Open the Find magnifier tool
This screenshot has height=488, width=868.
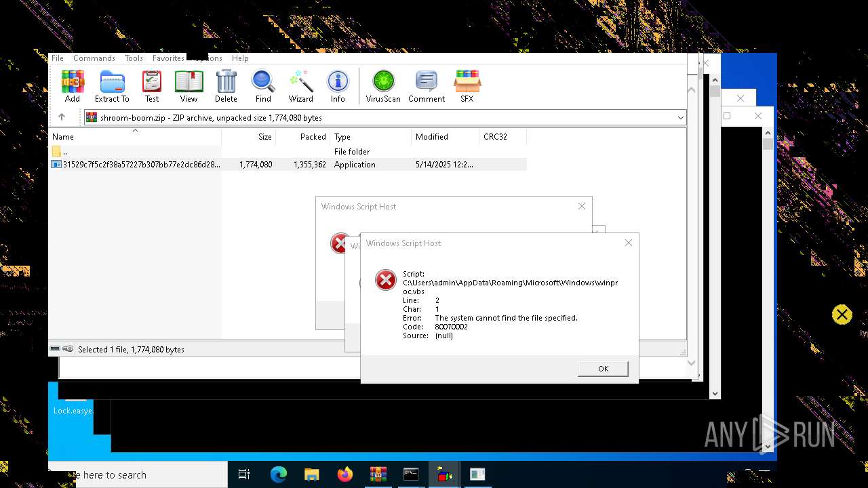(x=263, y=86)
